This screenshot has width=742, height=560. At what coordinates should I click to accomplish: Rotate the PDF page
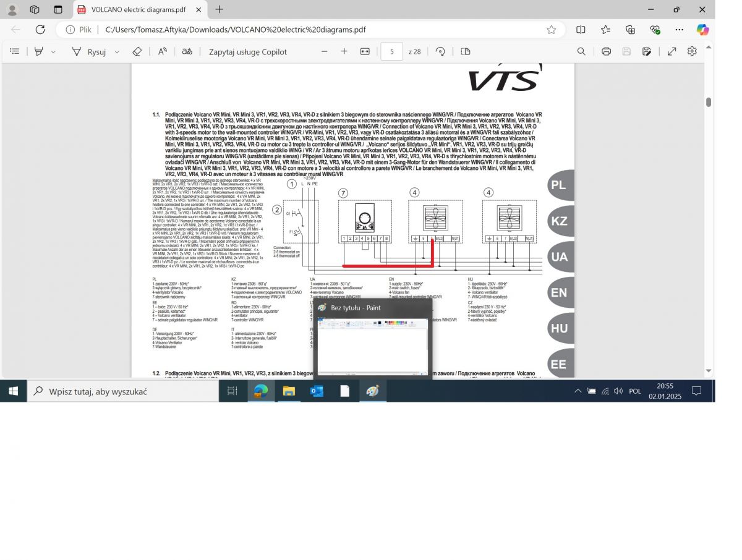pos(440,52)
